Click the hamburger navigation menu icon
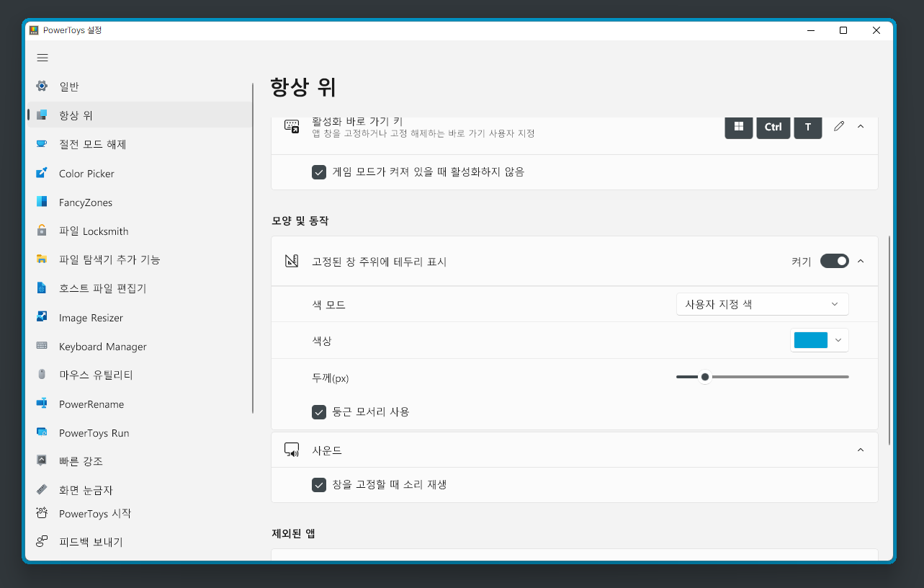Viewport: 924px width, 588px height. (x=42, y=58)
